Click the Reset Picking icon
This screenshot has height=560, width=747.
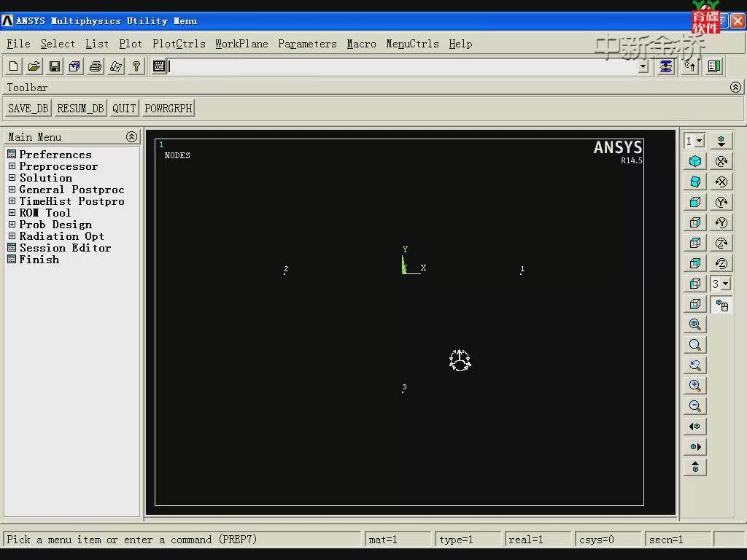[x=690, y=66]
